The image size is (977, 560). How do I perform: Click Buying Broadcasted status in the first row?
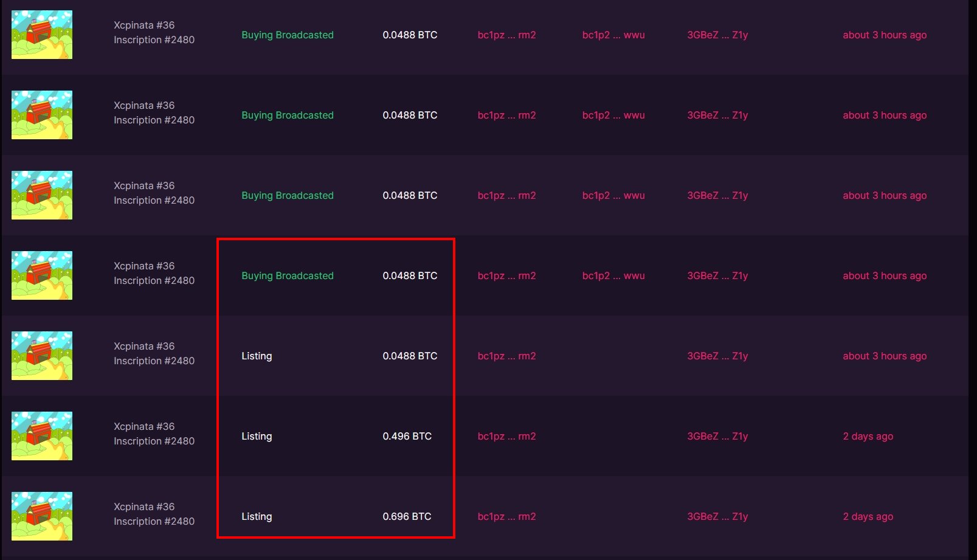coord(288,35)
